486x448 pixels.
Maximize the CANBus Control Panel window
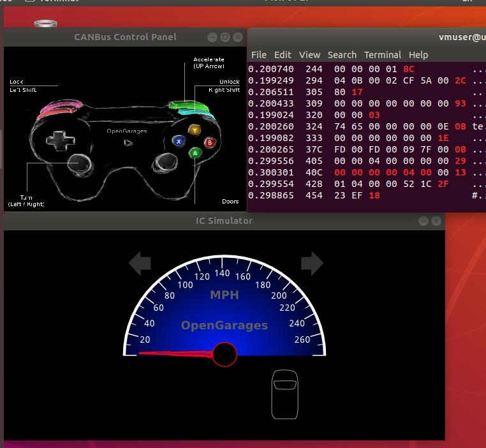225,37
